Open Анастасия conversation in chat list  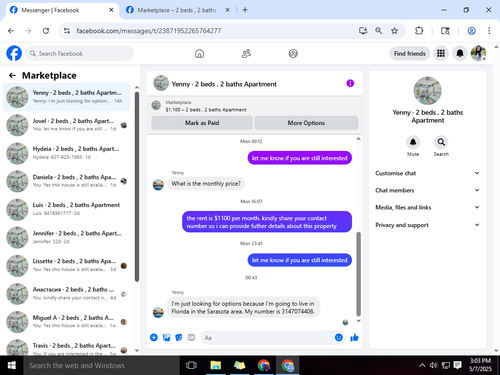tap(66, 294)
